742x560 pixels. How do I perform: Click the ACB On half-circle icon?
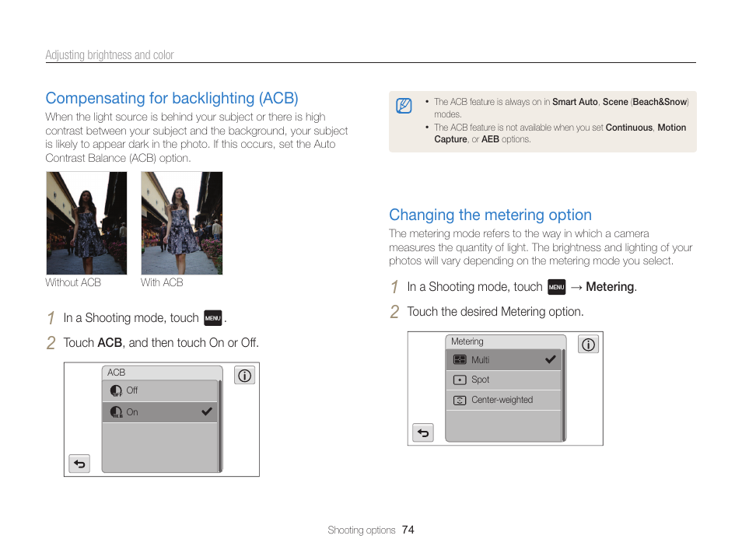coord(116,412)
